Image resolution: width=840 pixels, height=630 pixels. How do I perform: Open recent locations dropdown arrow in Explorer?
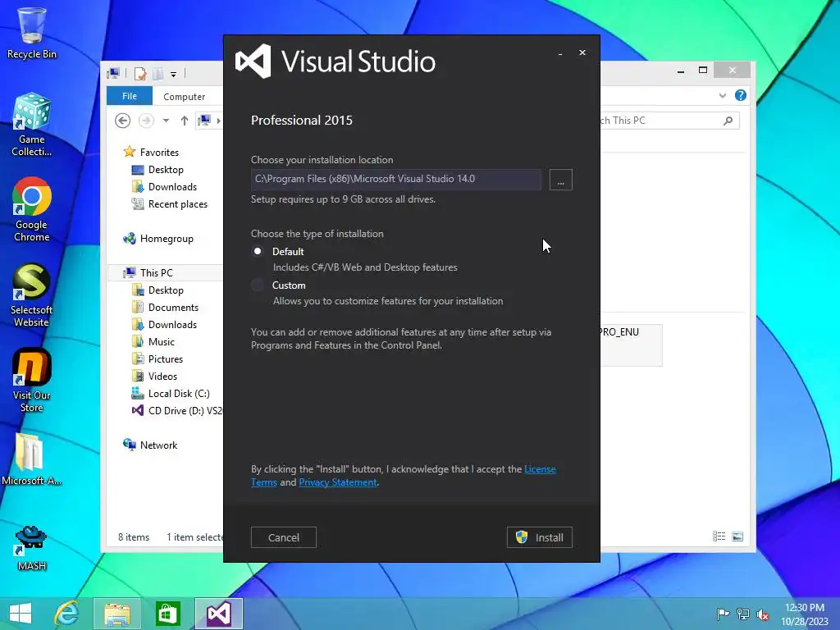(166, 121)
